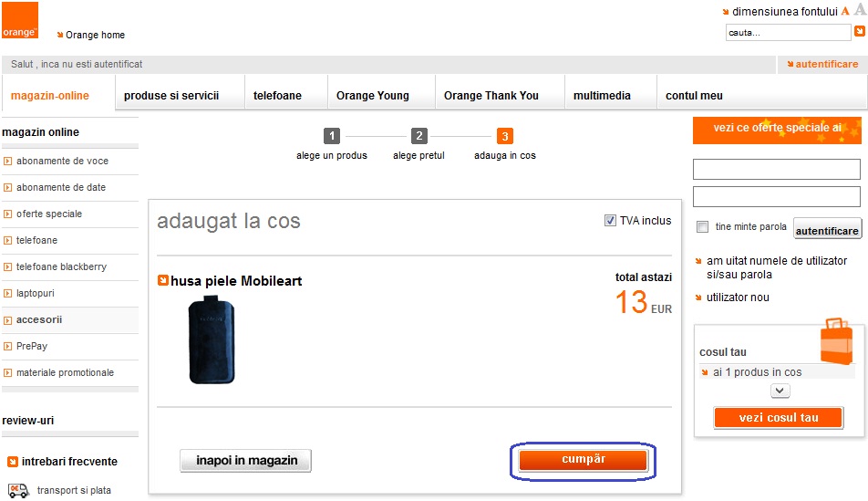Click the Orange logo icon
The width and height of the screenshot is (868, 501).
pos(20,20)
